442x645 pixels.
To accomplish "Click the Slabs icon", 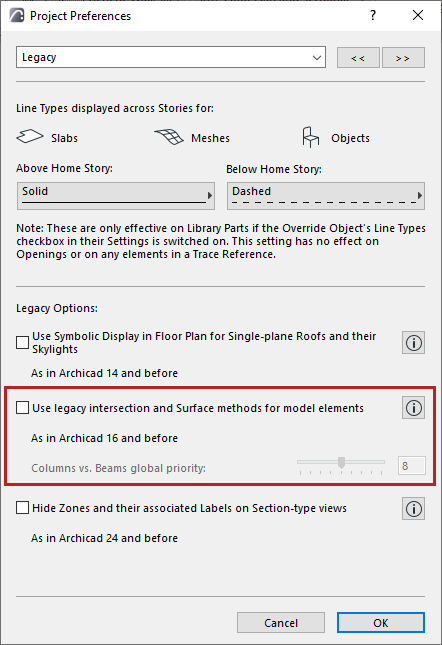I will [x=30, y=137].
